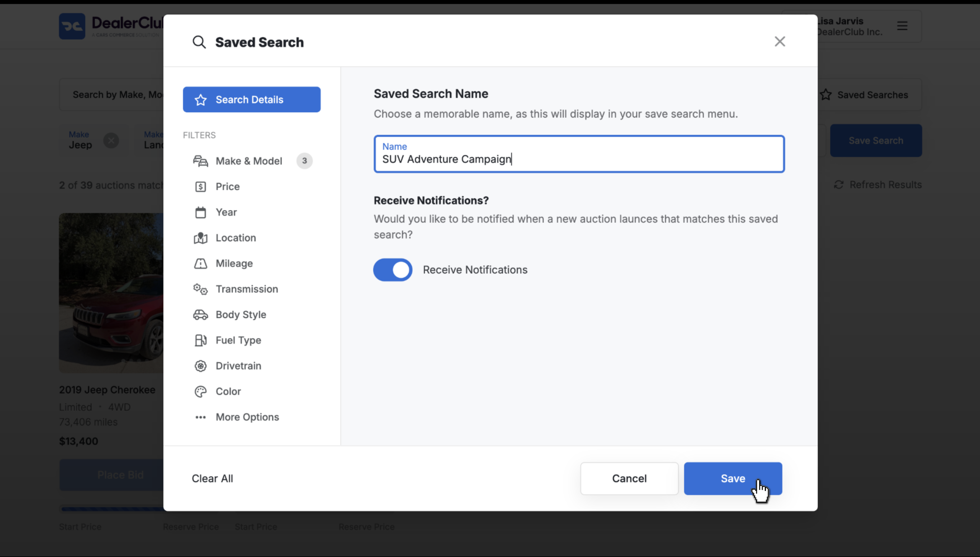
Task: Click the Color palette icon
Action: tap(201, 392)
